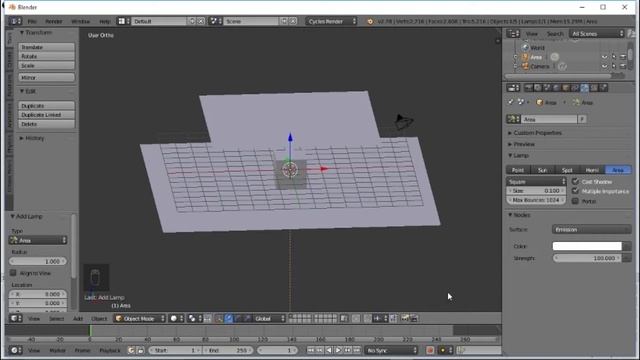
Task: Open the Global orientation dropdown
Action: pyautogui.click(x=268, y=318)
